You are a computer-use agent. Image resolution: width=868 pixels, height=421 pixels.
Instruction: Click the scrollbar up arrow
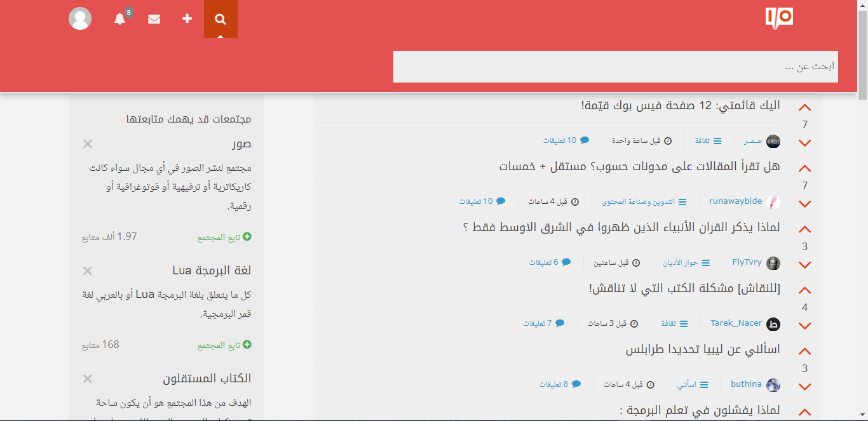point(862,5)
